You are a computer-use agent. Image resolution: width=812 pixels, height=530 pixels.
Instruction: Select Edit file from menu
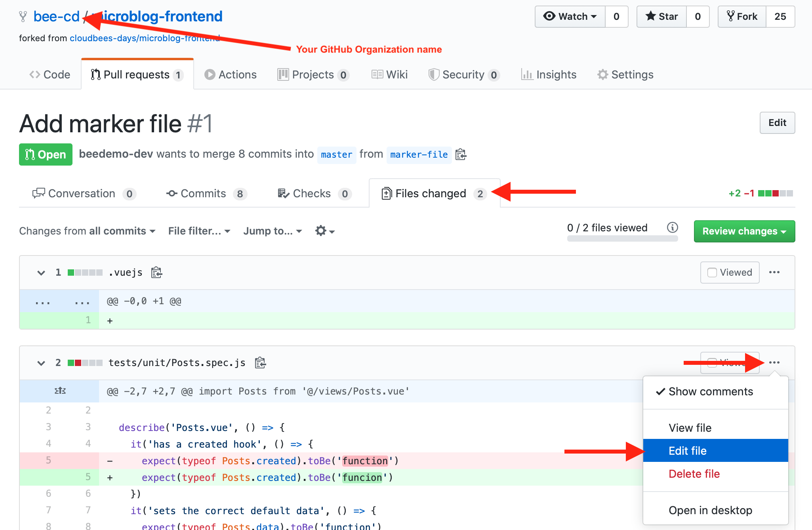(716, 451)
